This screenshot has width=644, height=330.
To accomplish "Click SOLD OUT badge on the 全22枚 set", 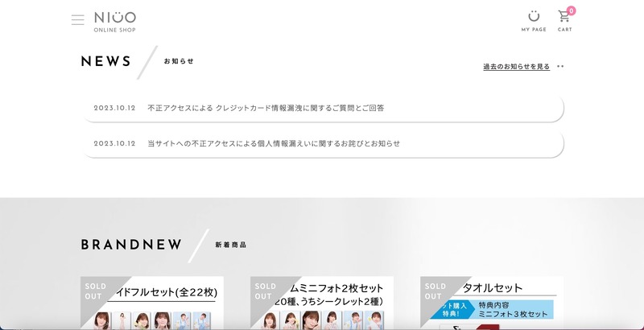I will pos(95,291).
